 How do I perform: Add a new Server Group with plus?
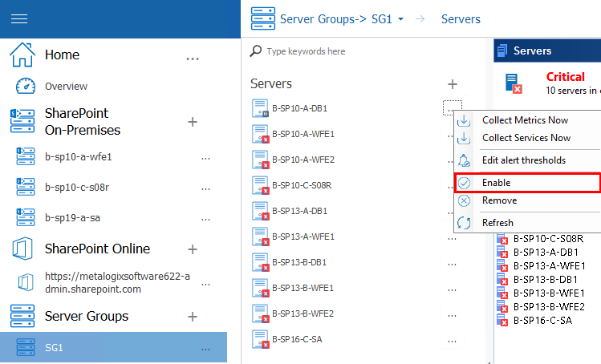tap(193, 317)
